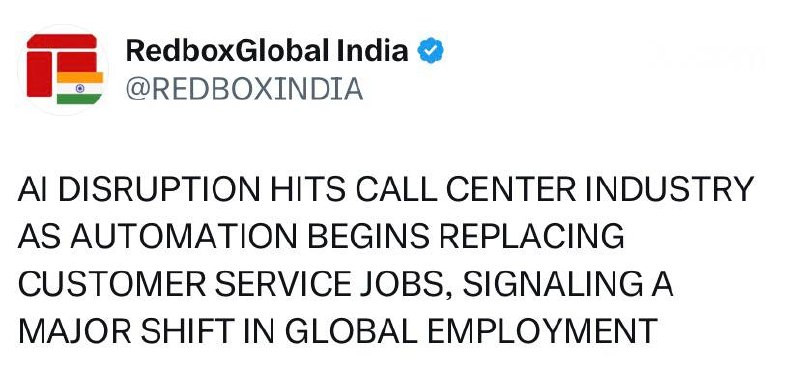
Task: Click the word "DISRUPTION" in the tweet
Action: [159, 190]
